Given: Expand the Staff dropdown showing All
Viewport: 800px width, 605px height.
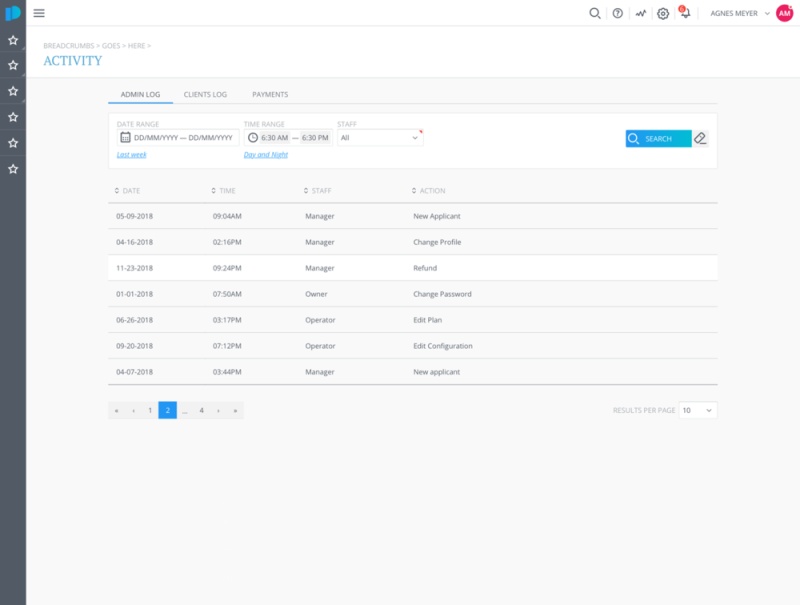Looking at the screenshot, I should point(379,137).
